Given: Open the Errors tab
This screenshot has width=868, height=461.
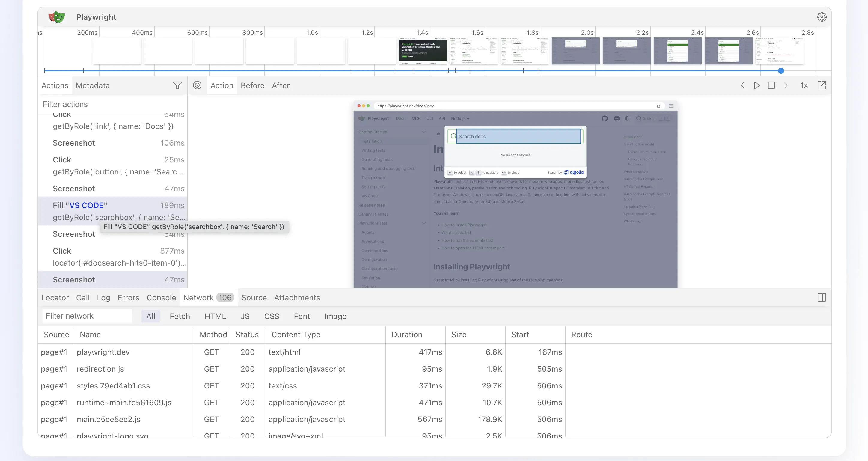Looking at the screenshot, I should (128, 298).
